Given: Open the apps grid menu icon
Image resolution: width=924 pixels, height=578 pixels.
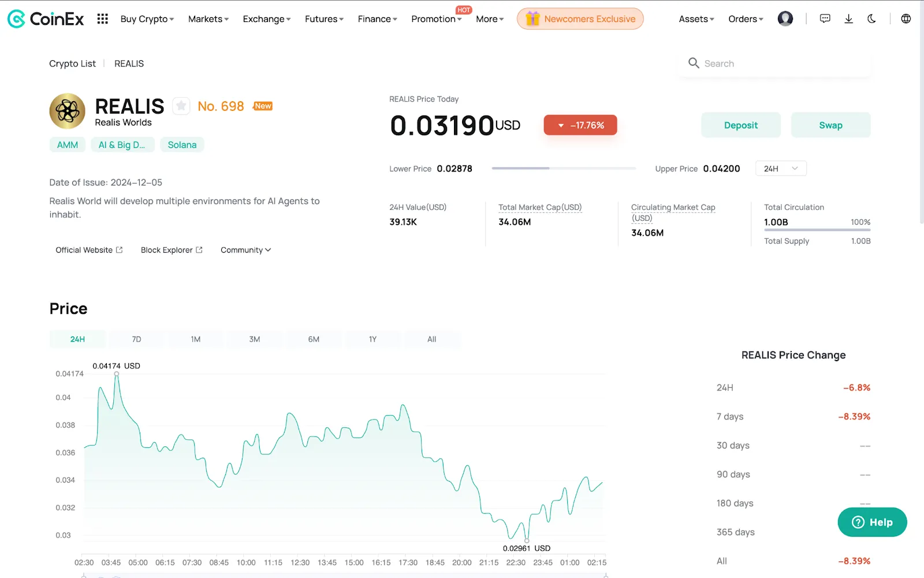Looking at the screenshot, I should tap(103, 19).
